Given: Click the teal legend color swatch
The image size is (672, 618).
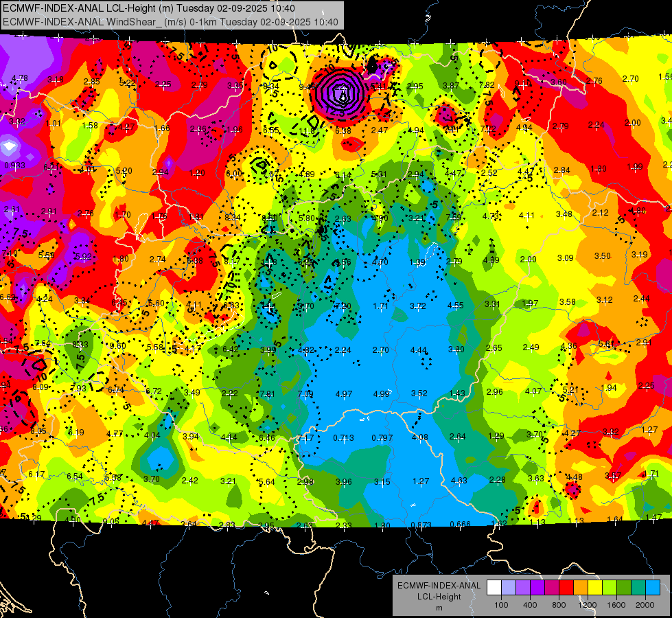Looking at the screenshot, I should (638, 588).
